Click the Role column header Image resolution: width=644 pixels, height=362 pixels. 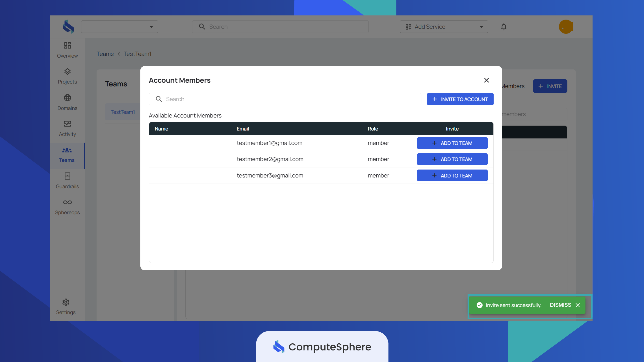(x=373, y=129)
